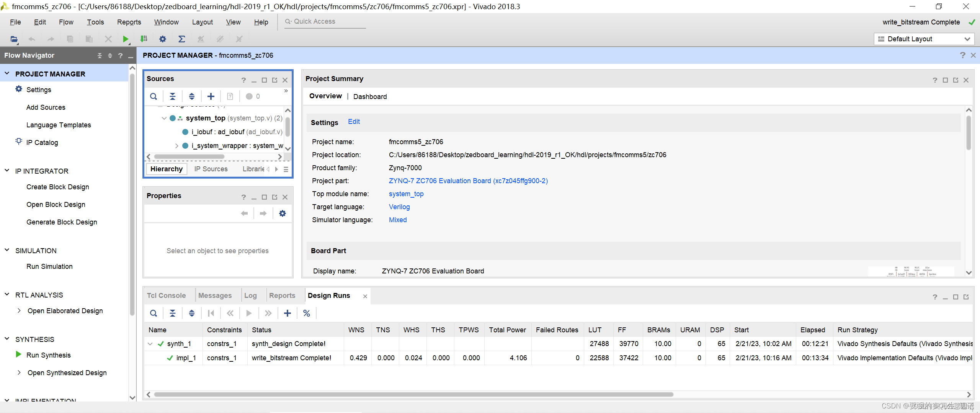Click Edit next to Settings in Project Summary
Screen dimensions: 980x413
(353, 122)
